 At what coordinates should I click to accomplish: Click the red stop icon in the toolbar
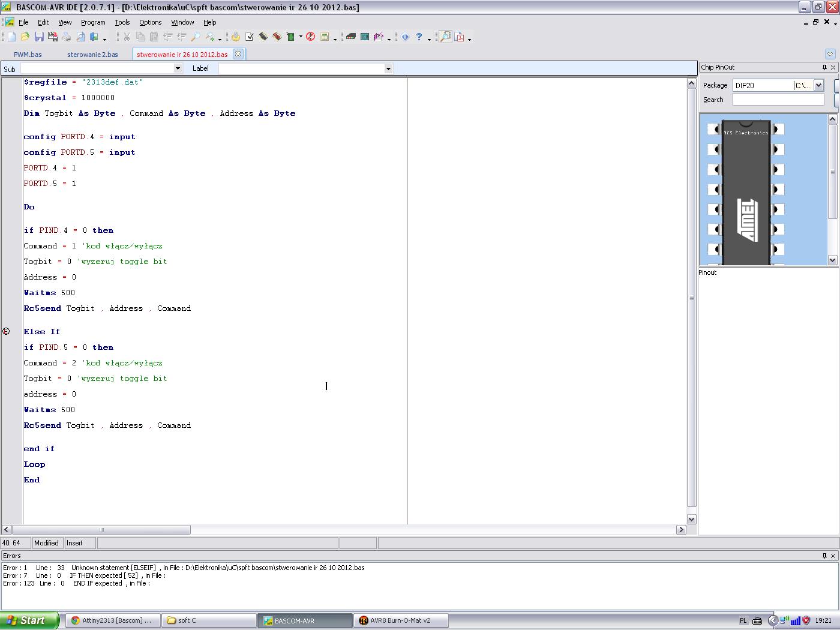[x=310, y=37]
